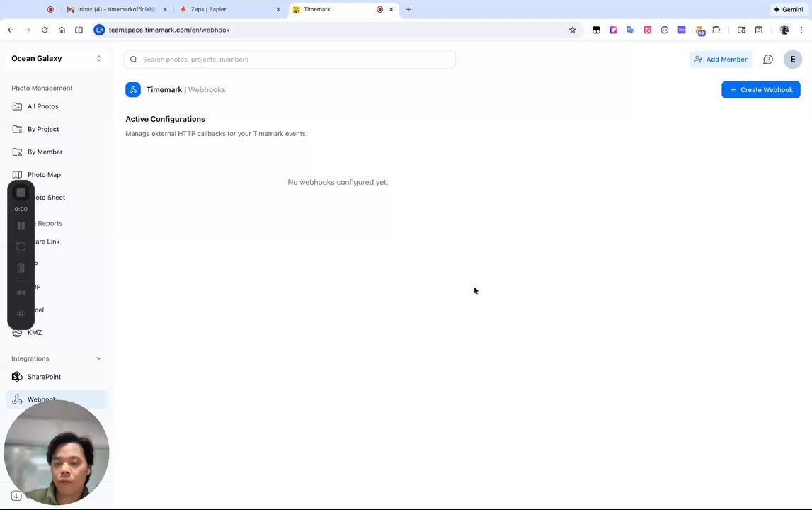Open Gemini in browser

point(788,9)
